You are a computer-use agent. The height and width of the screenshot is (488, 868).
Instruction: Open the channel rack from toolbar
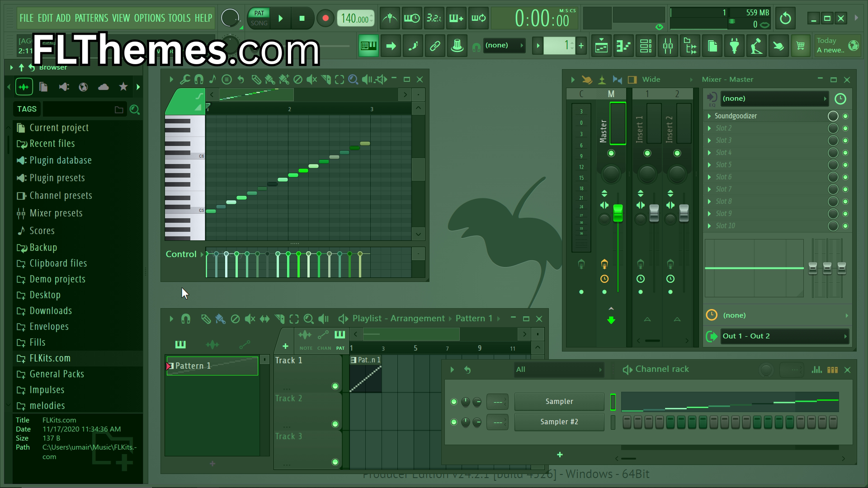point(646,46)
